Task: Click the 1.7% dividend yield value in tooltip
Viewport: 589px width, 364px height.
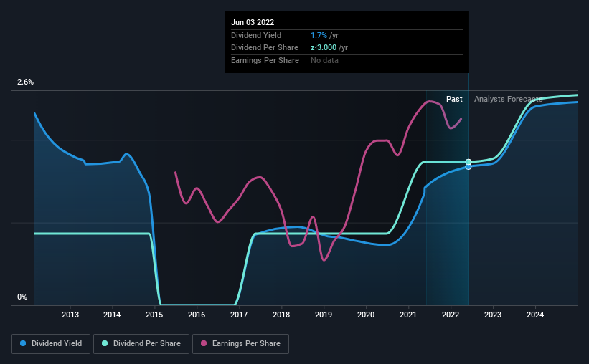Action: click(x=319, y=35)
